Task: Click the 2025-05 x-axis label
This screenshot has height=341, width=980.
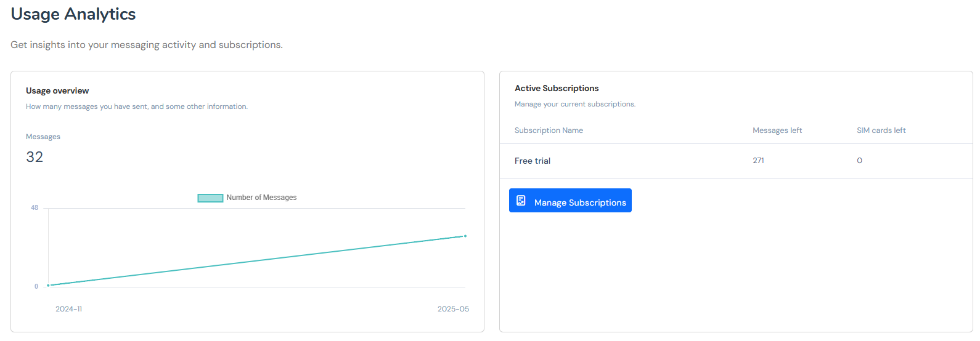Action: pyautogui.click(x=453, y=309)
